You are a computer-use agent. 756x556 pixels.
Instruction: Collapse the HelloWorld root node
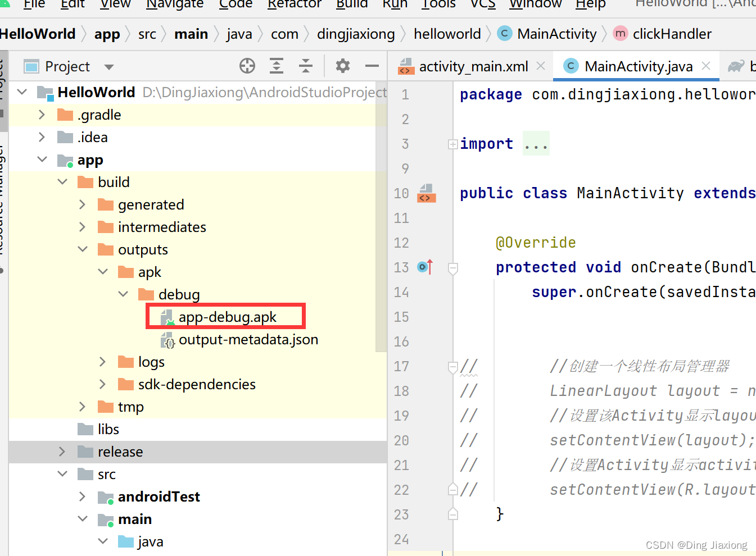click(x=22, y=92)
